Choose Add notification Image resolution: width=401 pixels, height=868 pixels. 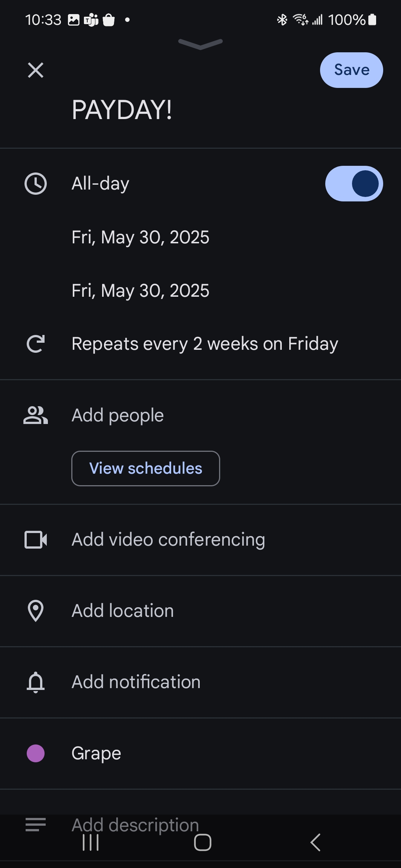tap(136, 682)
